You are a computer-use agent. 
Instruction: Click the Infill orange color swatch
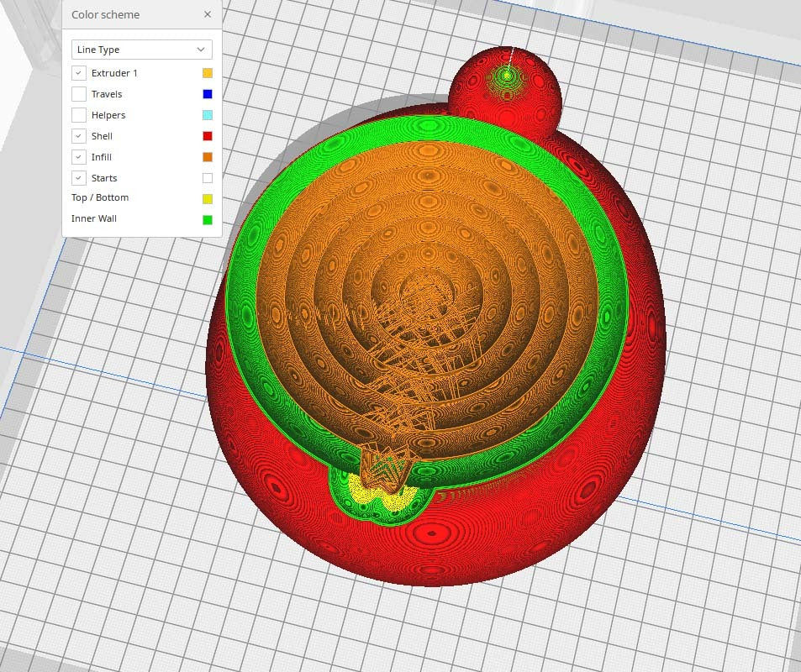click(x=208, y=157)
